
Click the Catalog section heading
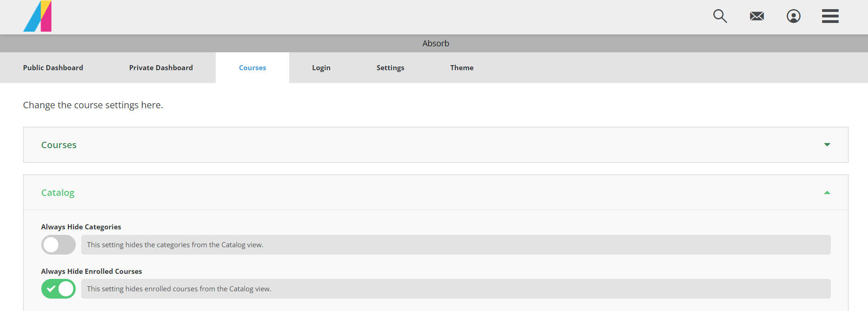[58, 193]
